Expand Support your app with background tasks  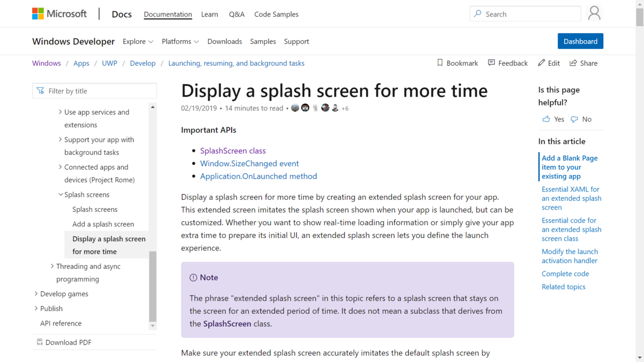pos(60,139)
